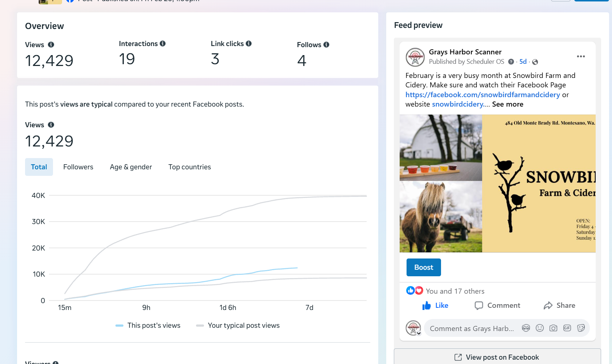Screen dimensions: 612x364
Task: Click the Interactions info icon
Action: click(x=163, y=44)
